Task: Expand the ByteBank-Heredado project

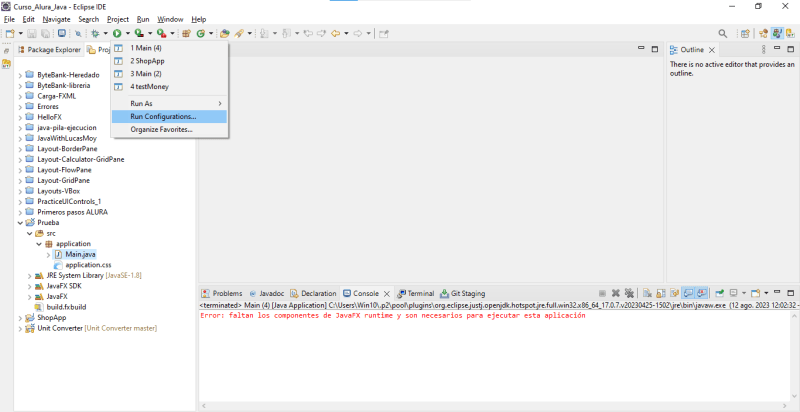Action: (x=20, y=75)
